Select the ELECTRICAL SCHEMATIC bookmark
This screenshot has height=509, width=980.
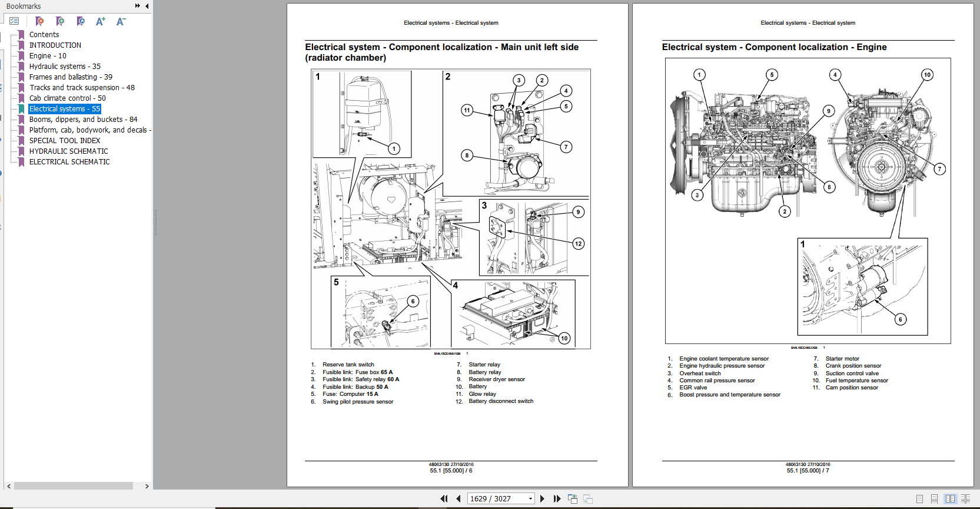(x=69, y=162)
